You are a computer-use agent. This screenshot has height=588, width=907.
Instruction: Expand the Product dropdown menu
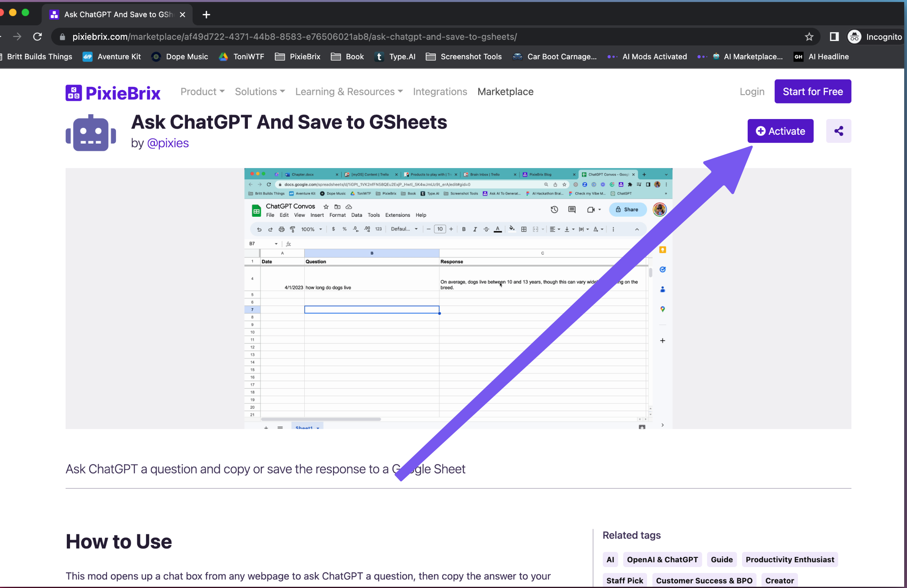[x=202, y=92]
